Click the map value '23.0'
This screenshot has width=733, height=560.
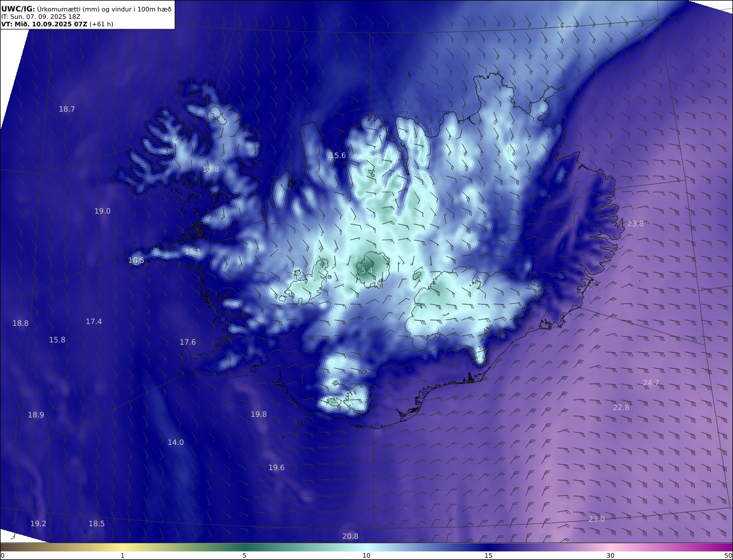597,519
